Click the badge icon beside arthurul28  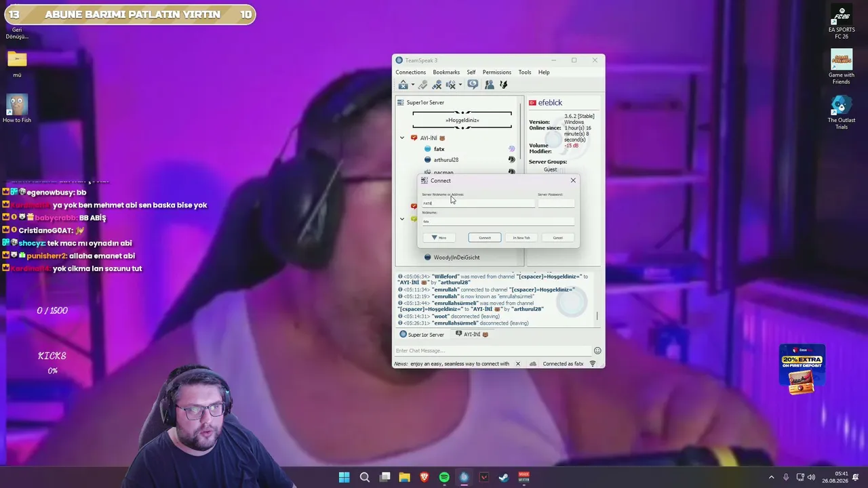pos(511,160)
